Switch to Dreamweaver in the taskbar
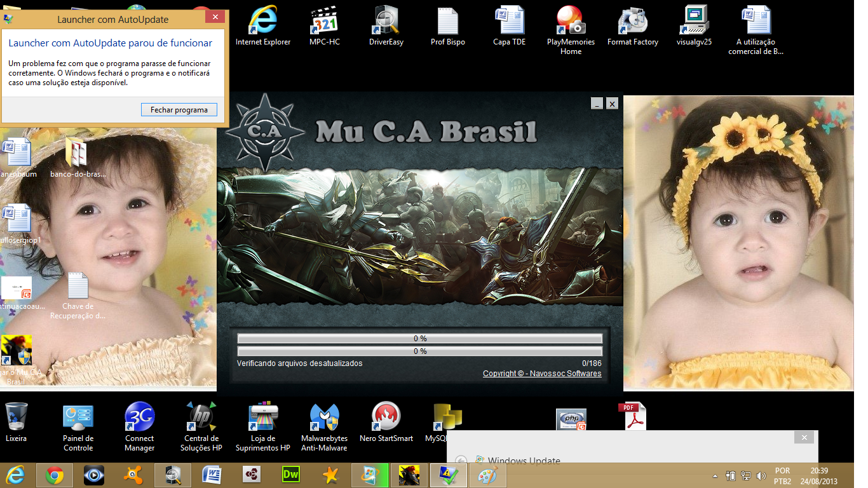The width and height of the screenshot is (868, 488). coord(290,475)
